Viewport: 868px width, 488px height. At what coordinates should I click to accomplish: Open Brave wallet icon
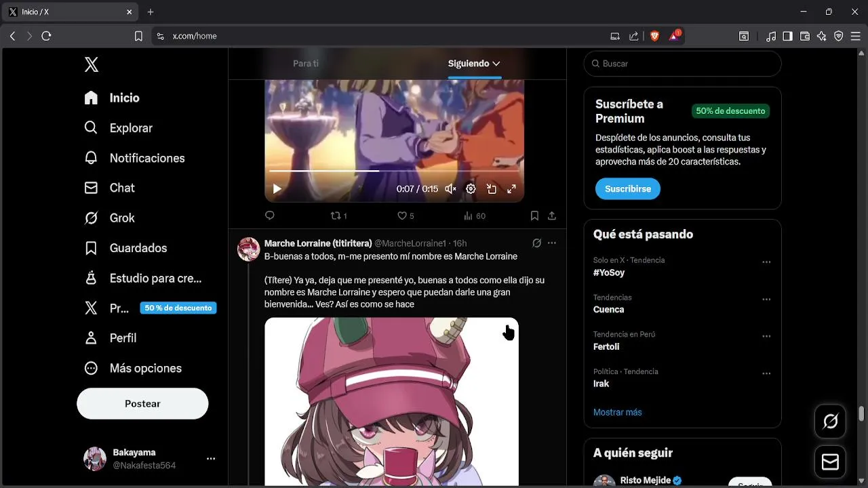pyautogui.click(x=805, y=36)
